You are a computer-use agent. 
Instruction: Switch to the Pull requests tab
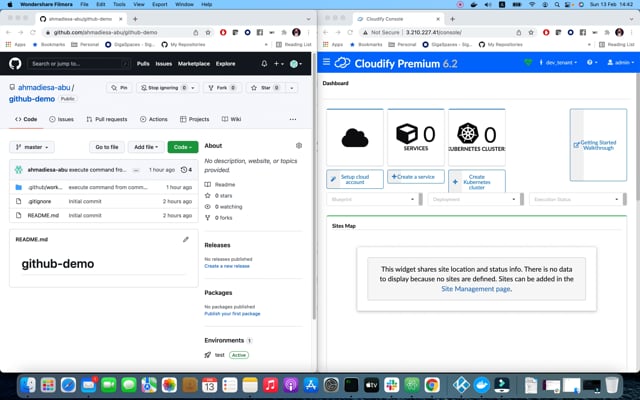point(107,120)
